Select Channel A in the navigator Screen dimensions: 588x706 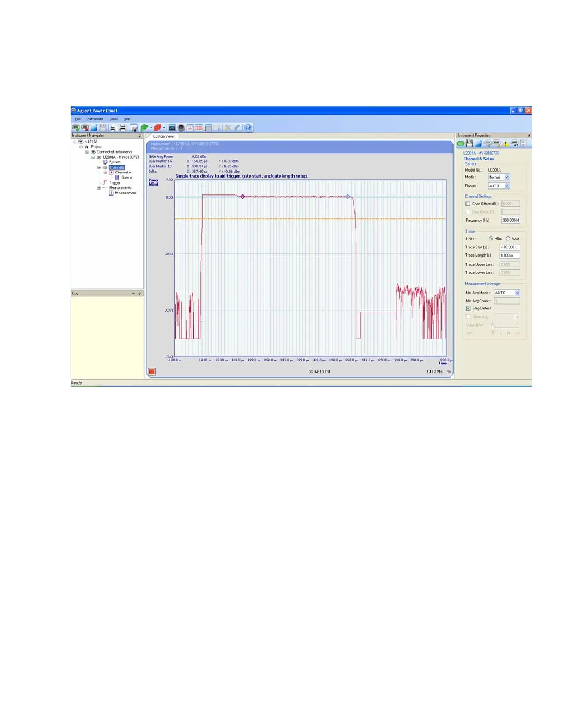[x=123, y=172]
